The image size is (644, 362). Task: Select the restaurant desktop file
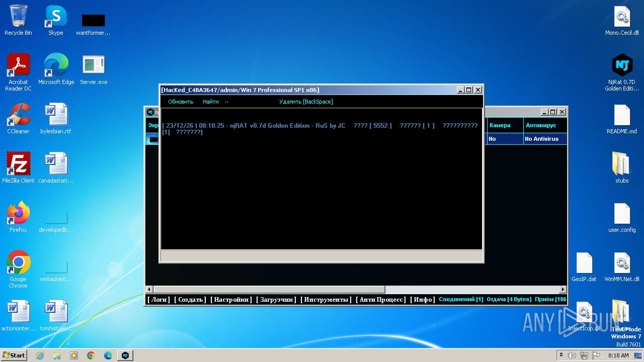pyautogui.click(x=56, y=270)
